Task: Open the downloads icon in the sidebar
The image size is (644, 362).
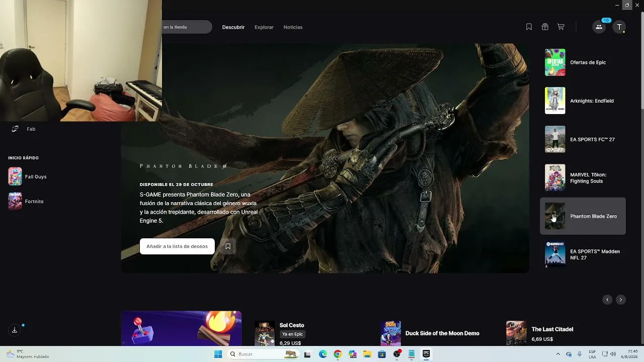Action: [15, 330]
